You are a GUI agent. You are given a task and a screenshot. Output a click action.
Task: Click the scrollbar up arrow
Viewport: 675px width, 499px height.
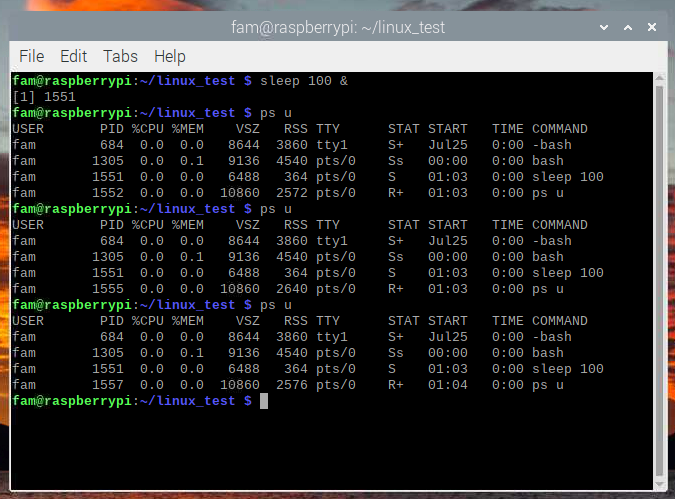pos(660,78)
